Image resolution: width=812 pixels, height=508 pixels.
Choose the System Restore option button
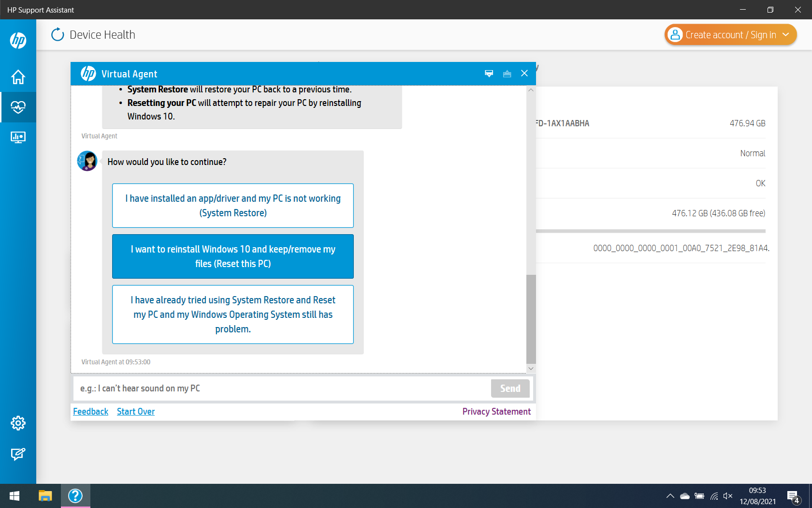[x=233, y=206]
